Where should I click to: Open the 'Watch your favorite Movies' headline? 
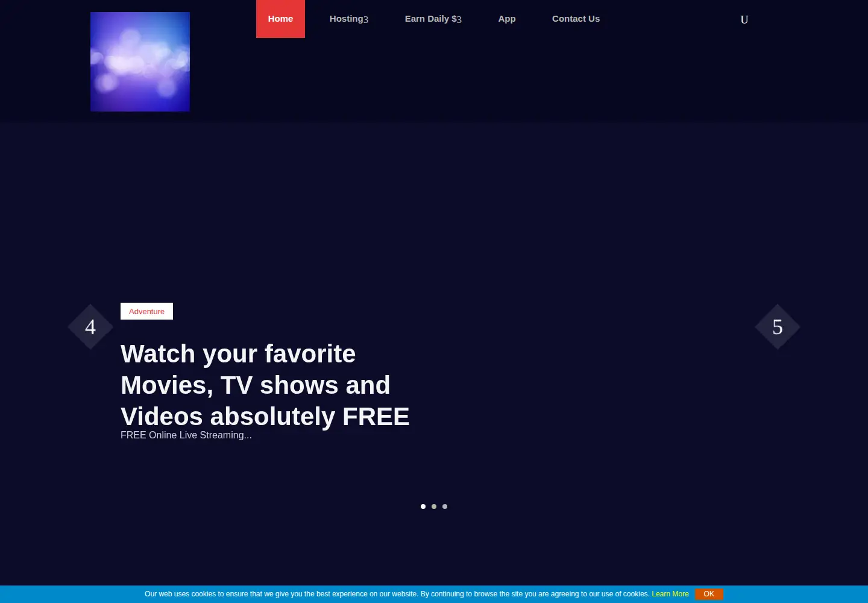(x=265, y=385)
